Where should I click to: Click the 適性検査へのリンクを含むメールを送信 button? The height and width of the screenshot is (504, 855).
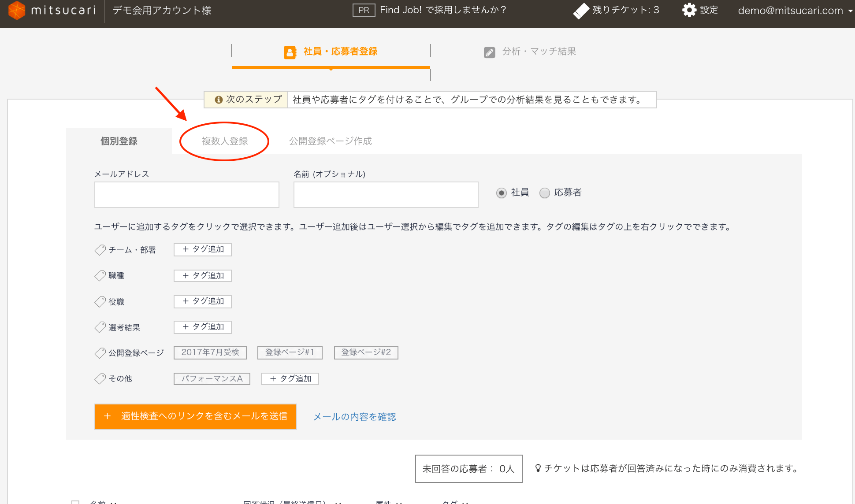[x=195, y=416]
